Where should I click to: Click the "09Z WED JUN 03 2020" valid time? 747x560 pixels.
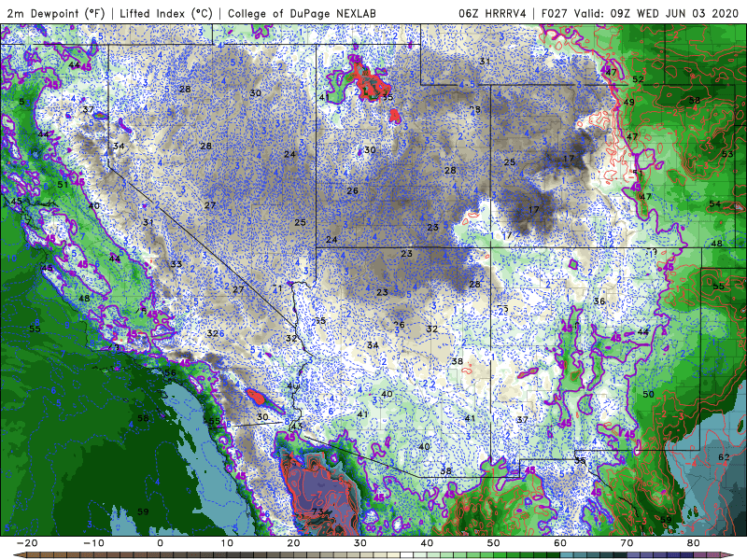(674, 13)
